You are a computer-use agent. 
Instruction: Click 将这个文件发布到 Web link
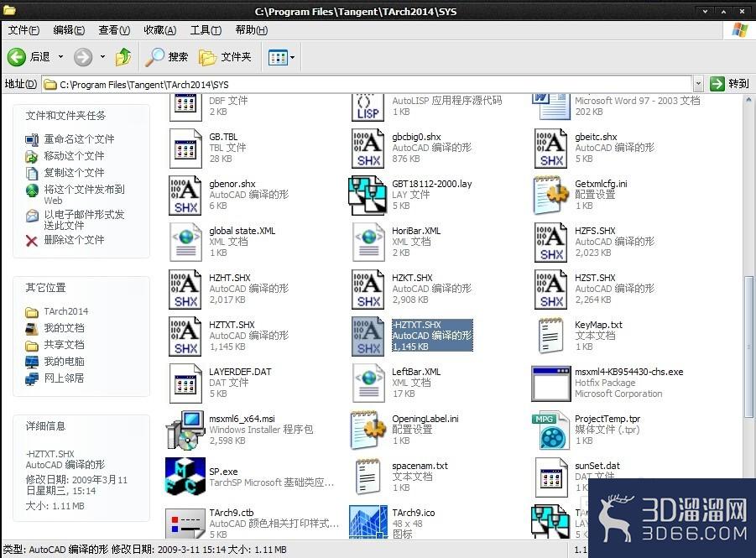[85, 195]
